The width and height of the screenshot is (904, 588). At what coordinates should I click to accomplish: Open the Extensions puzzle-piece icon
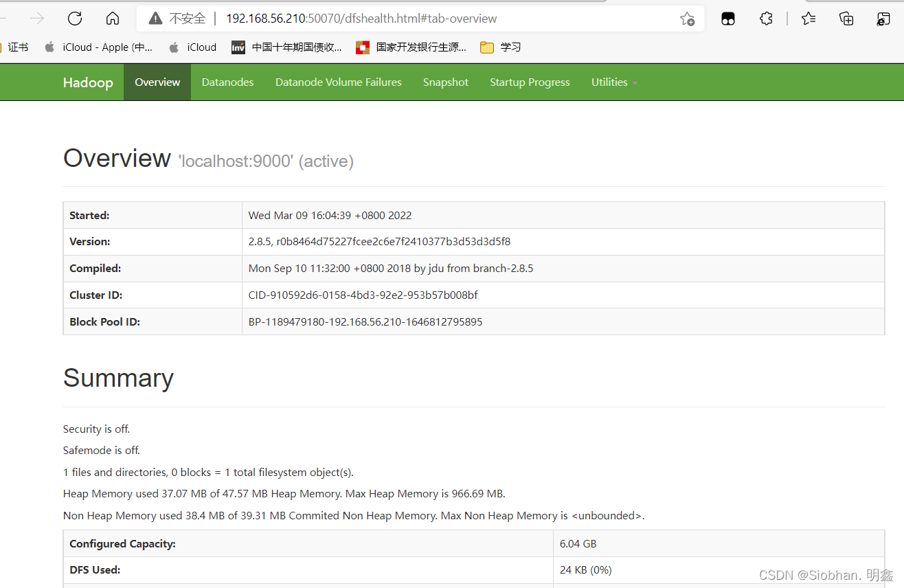pos(766,19)
